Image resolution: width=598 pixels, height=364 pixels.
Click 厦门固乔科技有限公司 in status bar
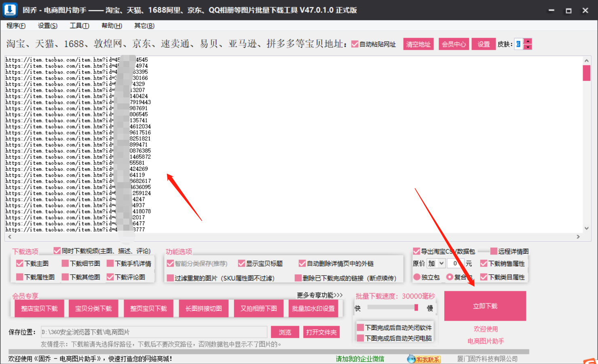click(487, 359)
